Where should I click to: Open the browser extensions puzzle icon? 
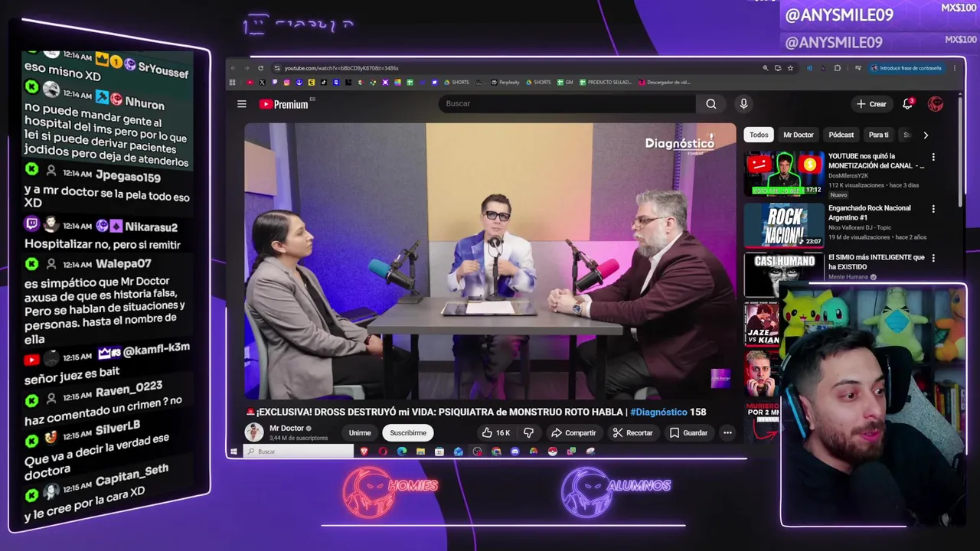[837, 68]
